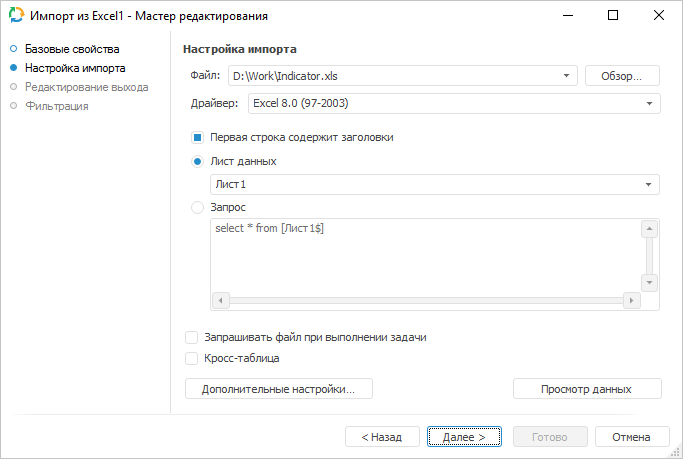Toggle Первая строка содержит заголовки checkbox
The image size is (683, 459).
pyautogui.click(x=197, y=137)
